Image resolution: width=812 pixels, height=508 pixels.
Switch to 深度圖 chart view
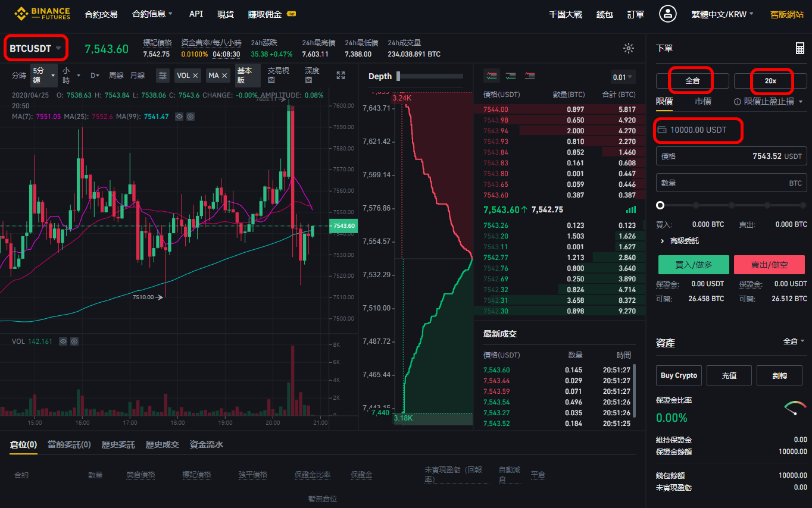point(313,76)
